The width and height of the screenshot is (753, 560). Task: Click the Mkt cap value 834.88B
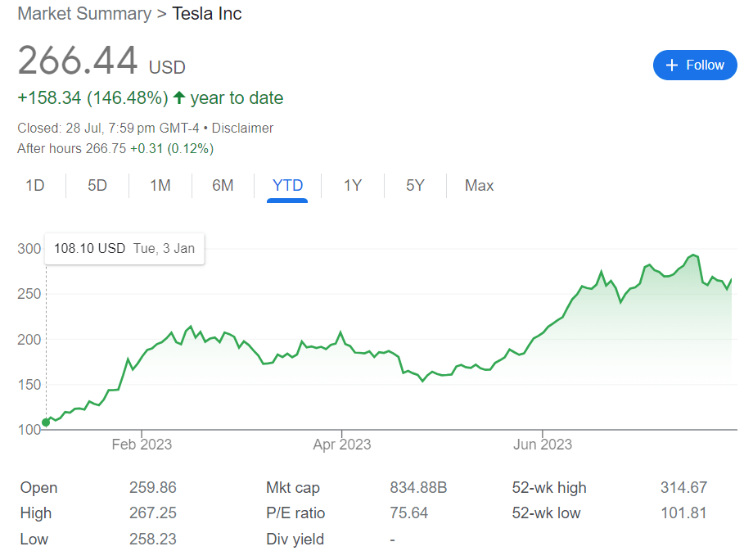tap(418, 488)
